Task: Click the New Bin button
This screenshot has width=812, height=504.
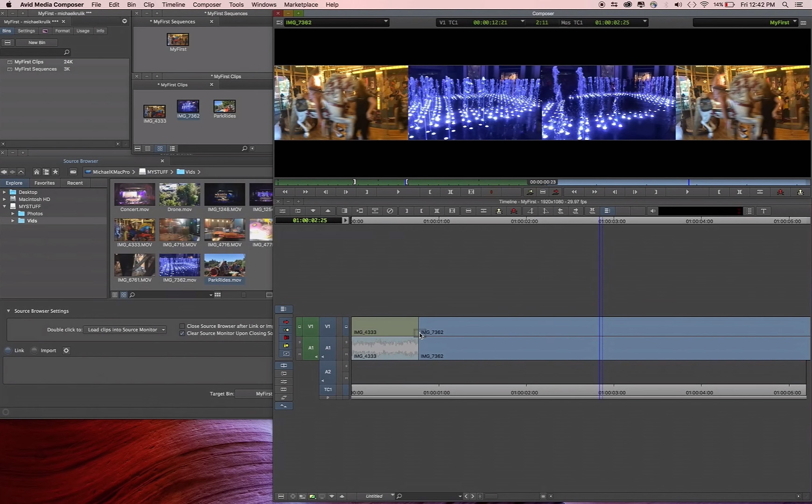Action: pos(37,42)
